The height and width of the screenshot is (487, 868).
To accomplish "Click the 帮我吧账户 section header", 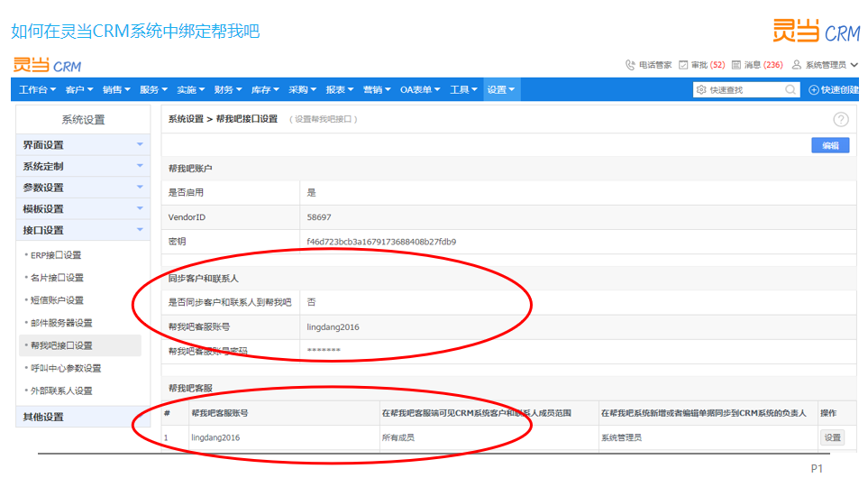I will (190, 168).
